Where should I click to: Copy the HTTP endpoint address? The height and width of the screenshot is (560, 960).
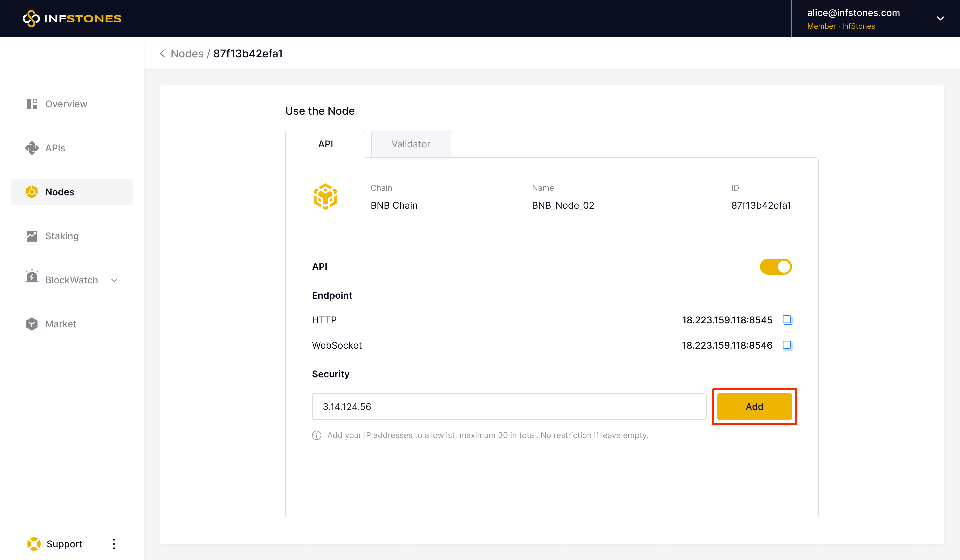tap(787, 320)
